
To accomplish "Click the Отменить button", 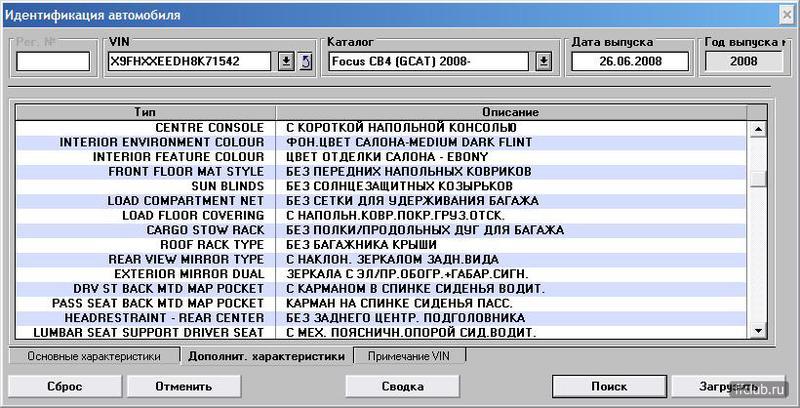I will coord(184,386).
